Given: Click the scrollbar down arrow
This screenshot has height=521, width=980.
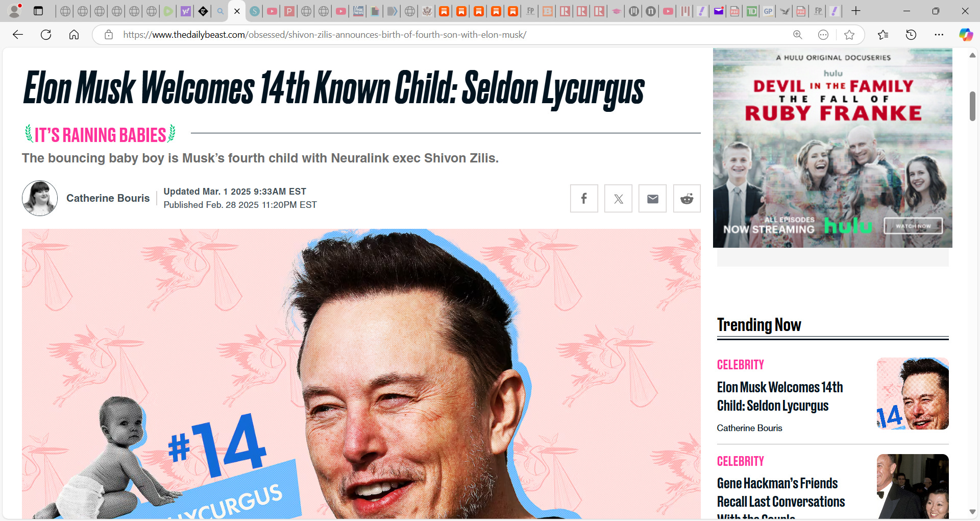Looking at the screenshot, I should [972, 512].
